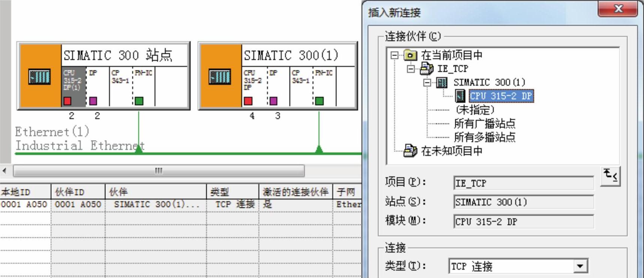The image size is (644, 278).
Task: Click the station icon beside SIMATIC 300(1) in tree
Action: [442, 82]
